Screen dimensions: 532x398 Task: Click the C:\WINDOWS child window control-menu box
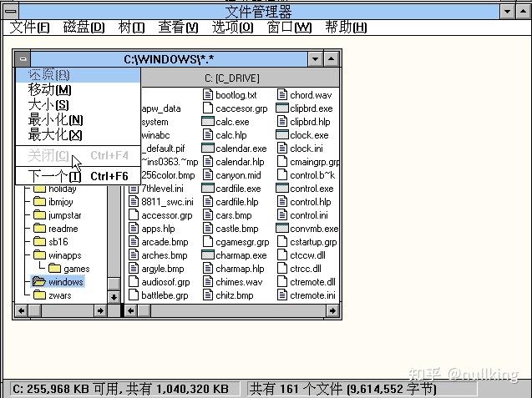(x=23, y=59)
